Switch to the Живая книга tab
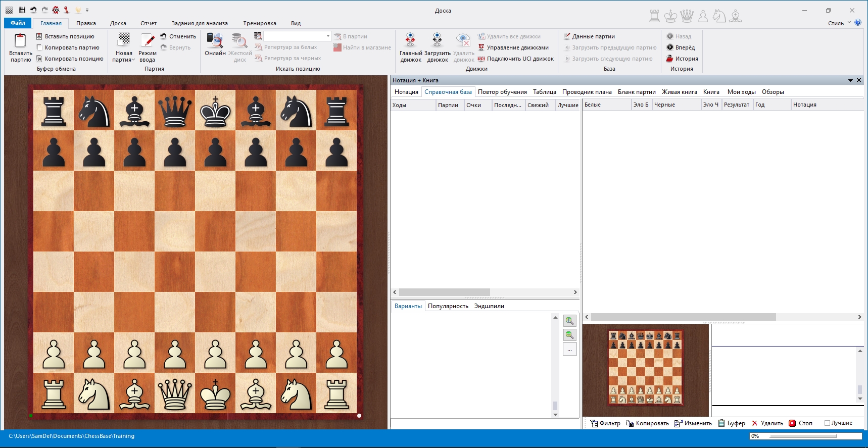868x448 pixels. (x=679, y=92)
